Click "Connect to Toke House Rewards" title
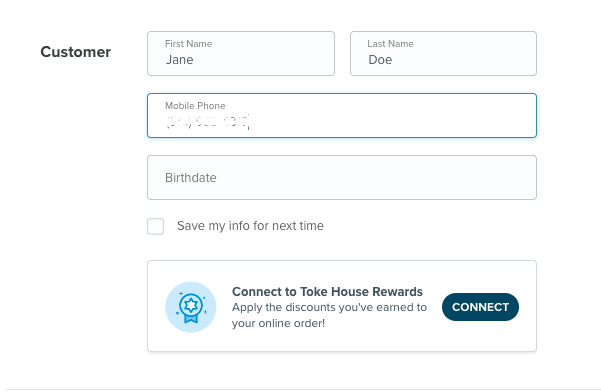Viewport: 601px width, 392px height. (327, 292)
